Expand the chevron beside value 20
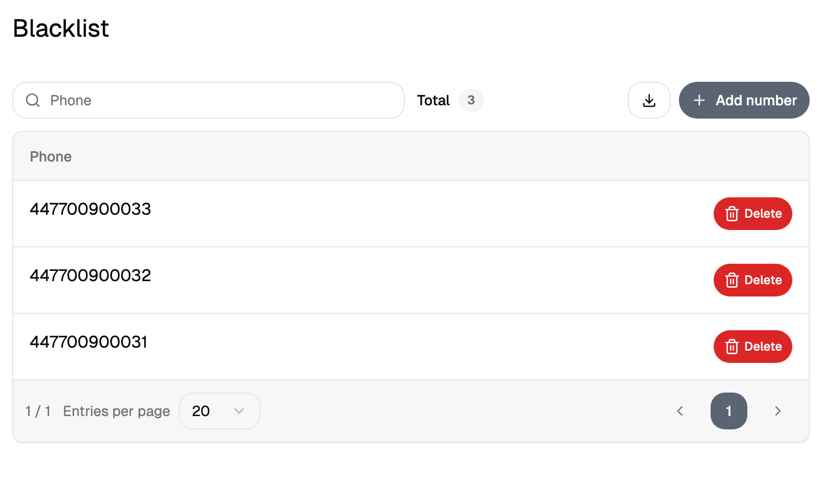 coord(239,411)
